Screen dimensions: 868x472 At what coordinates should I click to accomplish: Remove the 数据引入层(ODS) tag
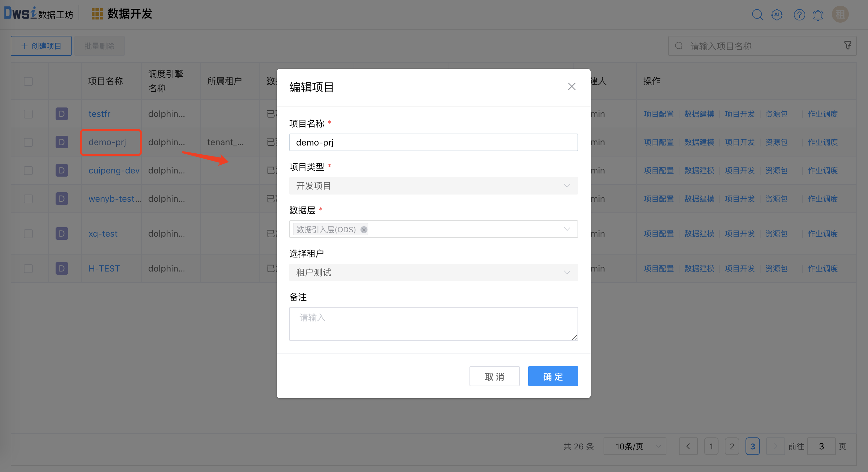[x=364, y=230]
